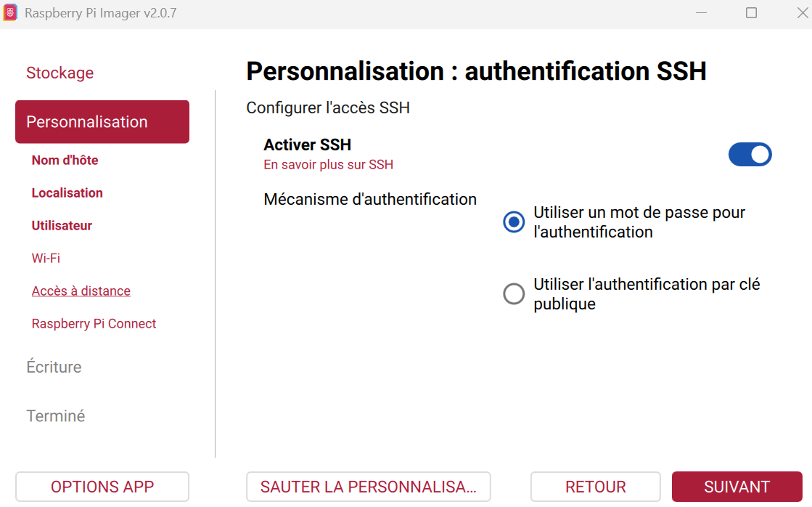Proceed with the SUIVANT button
The width and height of the screenshot is (812, 507).
[x=737, y=487]
